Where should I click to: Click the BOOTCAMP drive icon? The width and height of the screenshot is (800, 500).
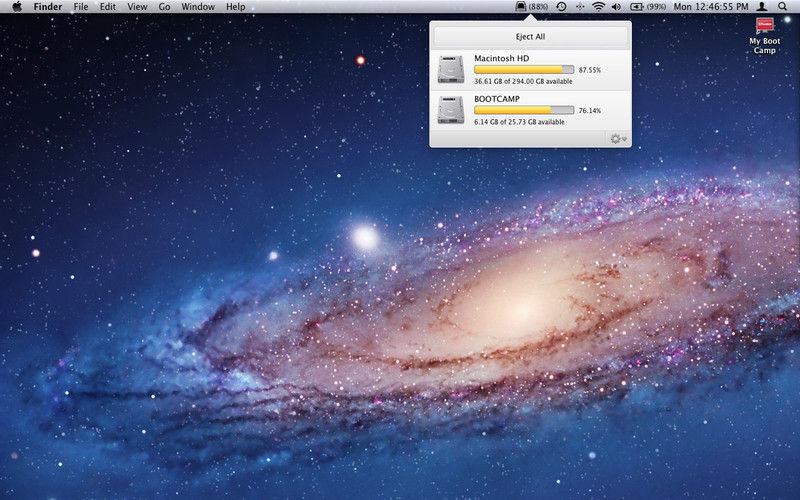[451, 110]
